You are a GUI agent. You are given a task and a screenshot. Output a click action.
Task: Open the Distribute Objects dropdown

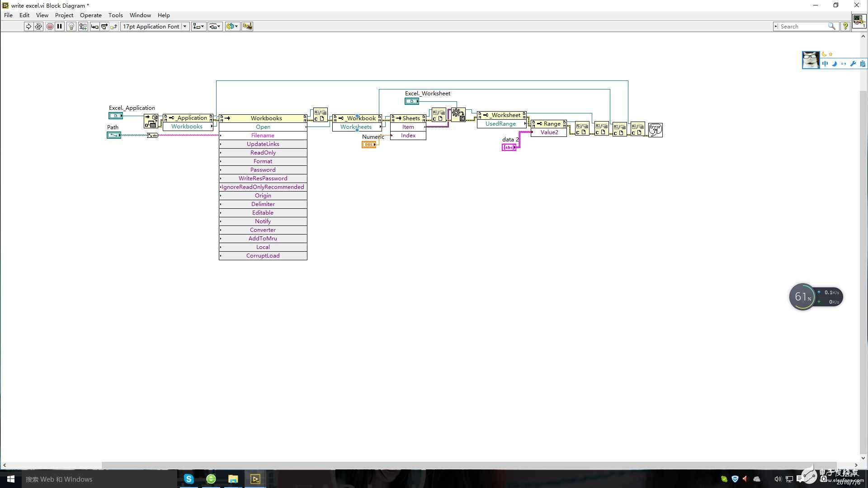[x=215, y=26]
